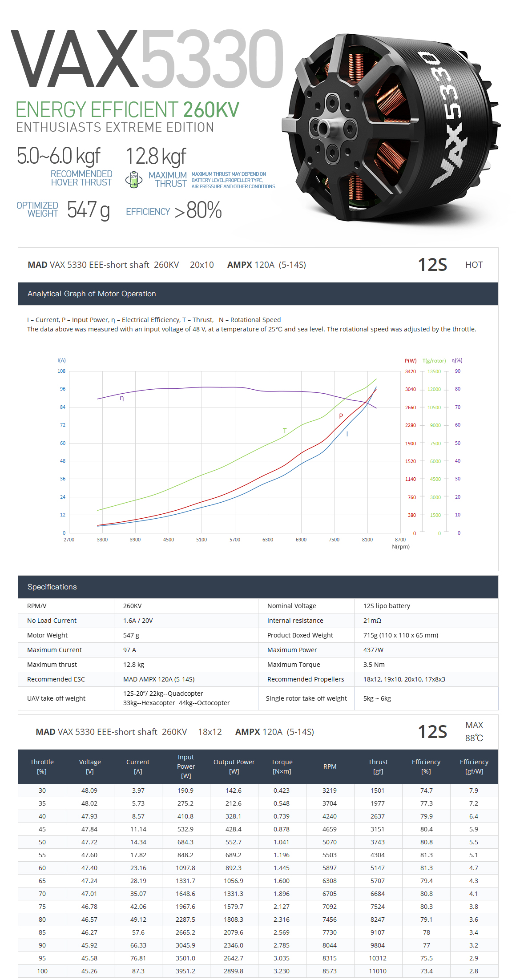Click the Efficiency [gf/W] column header

474,766
